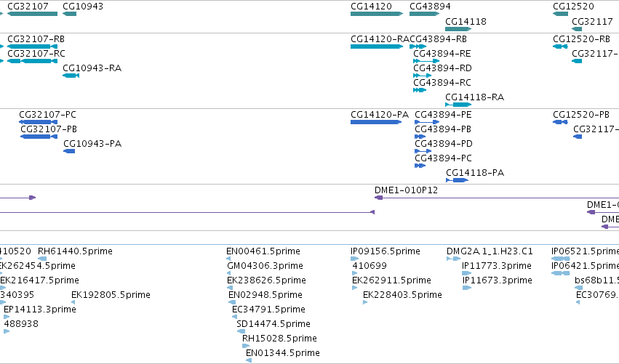This screenshot has height=364, width=619.
Task: Click EST EN01344.5prime
Action: coord(249,360)
